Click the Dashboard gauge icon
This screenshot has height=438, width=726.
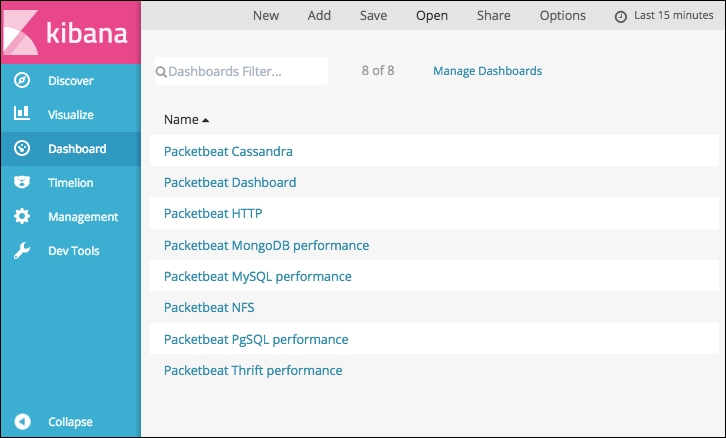(22, 148)
